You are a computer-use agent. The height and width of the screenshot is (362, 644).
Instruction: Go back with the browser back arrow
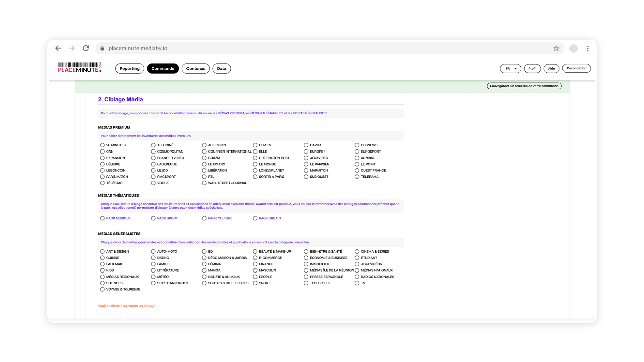click(x=58, y=48)
